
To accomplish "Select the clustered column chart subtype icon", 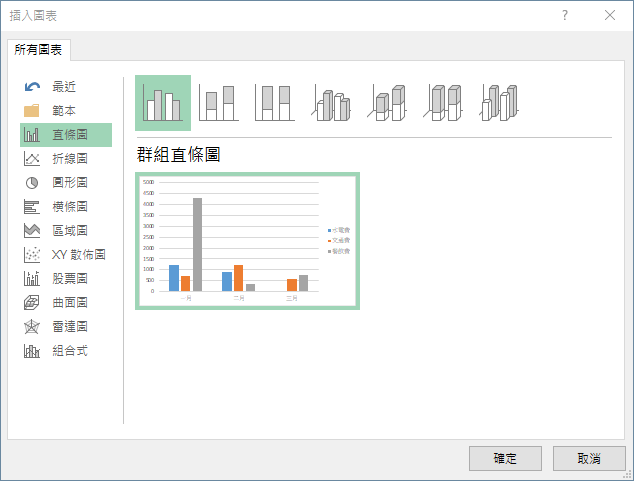I will [163, 103].
